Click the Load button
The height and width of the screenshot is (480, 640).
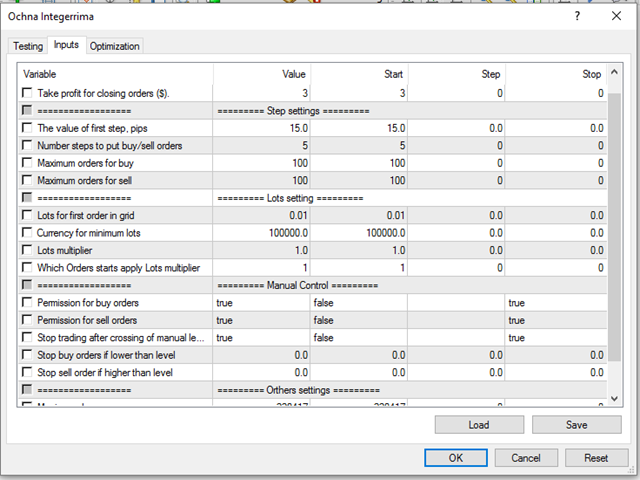479,425
